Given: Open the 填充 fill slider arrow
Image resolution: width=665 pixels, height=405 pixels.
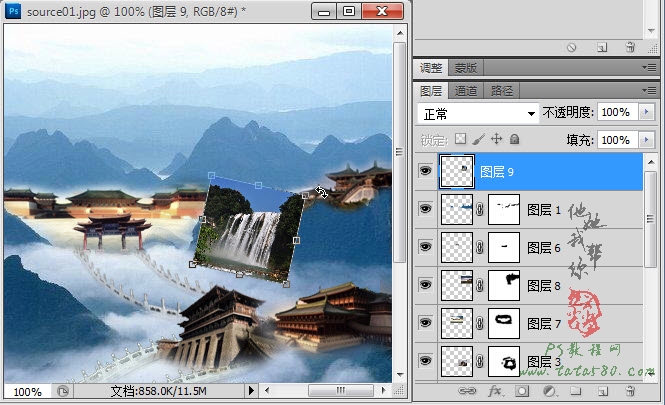Looking at the screenshot, I should (647, 140).
